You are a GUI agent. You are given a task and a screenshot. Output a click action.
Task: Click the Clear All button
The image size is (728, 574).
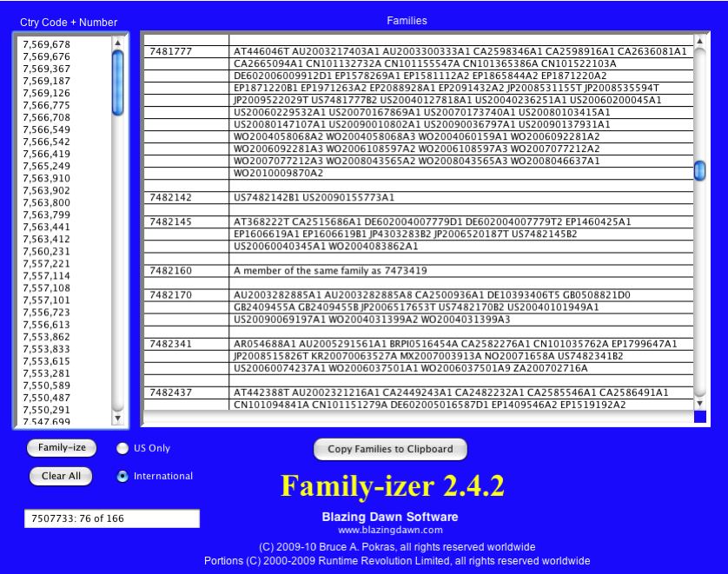61,476
